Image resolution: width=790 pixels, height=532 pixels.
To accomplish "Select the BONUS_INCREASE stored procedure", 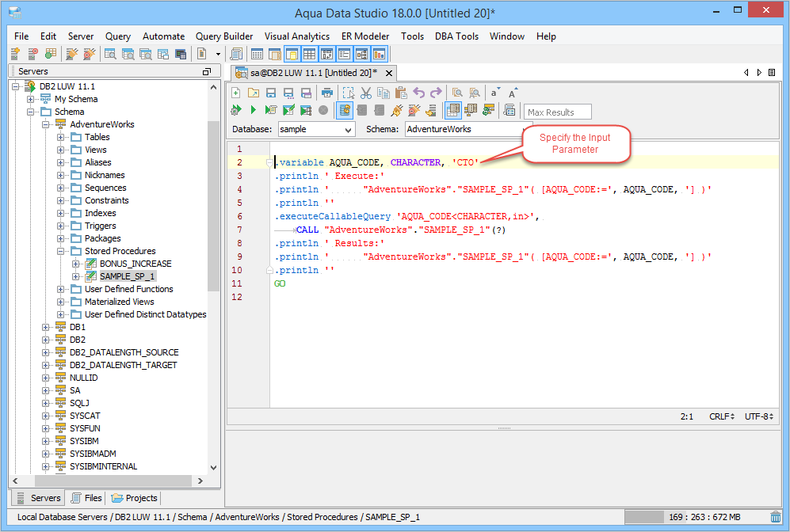I will 135,264.
